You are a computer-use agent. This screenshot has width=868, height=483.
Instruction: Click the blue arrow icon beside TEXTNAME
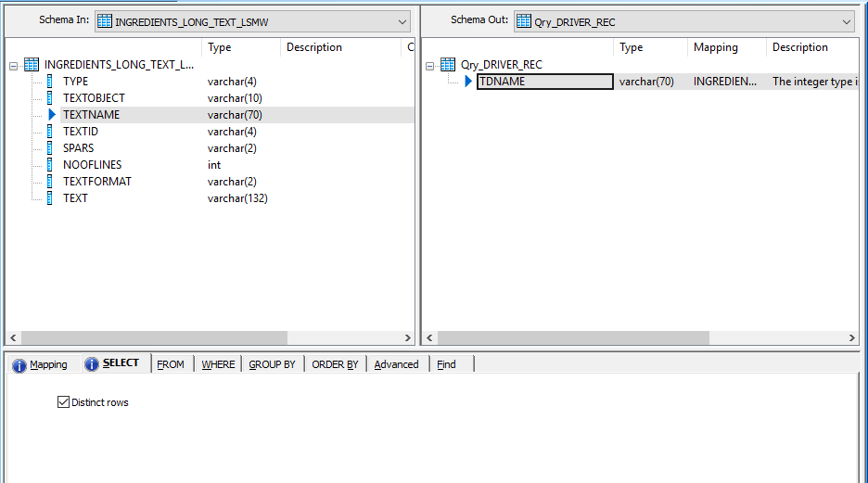tap(52, 115)
